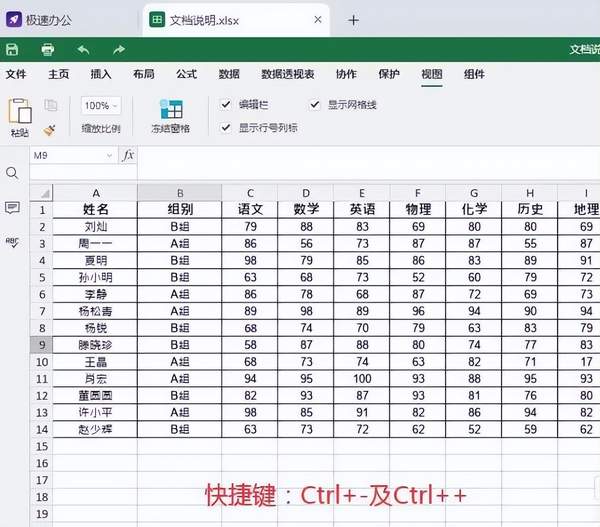Click the cell containing 许小平

[x=95, y=412]
